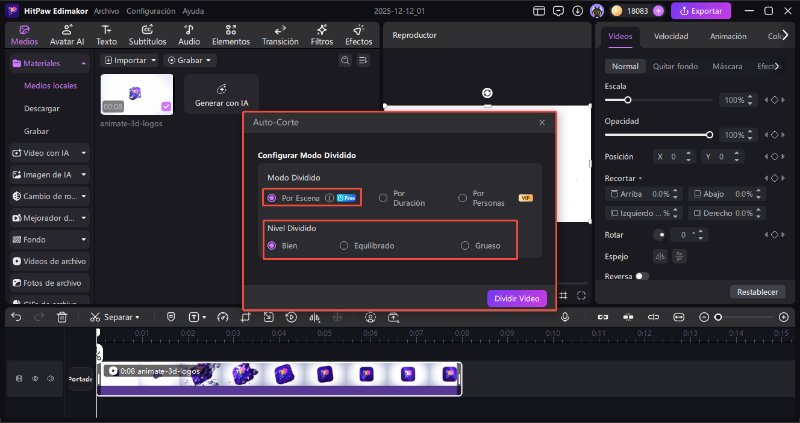This screenshot has height=423, width=800.
Task: Close the Auto-Corte dialog
Action: (542, 122)
